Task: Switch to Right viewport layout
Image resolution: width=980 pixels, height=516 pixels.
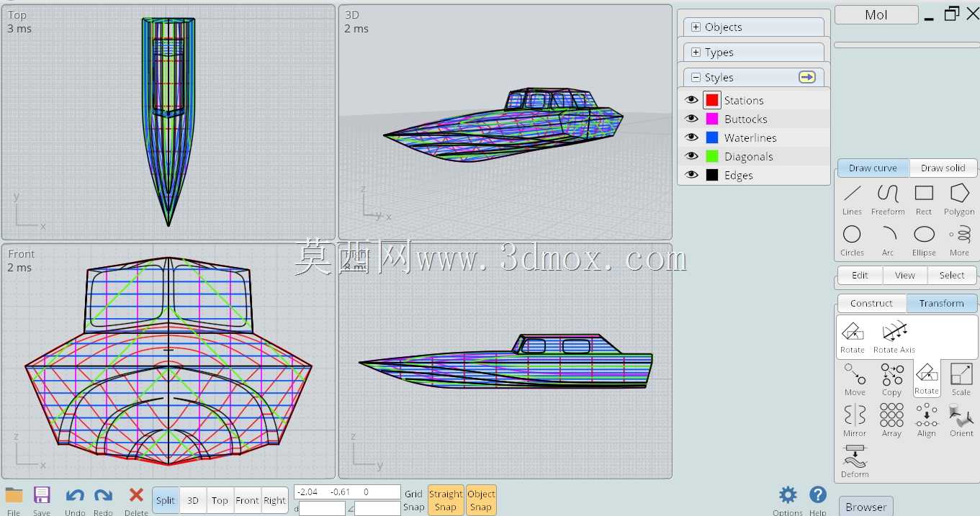Action: pyautogui.click(x=274, y=500)
